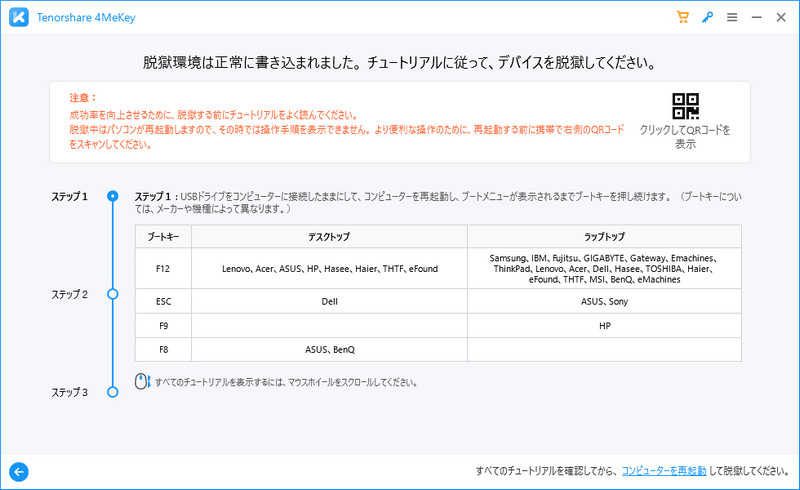
Task: Click the Tenorshare 4MeKey logo icon
Action: tap(19, 17)
